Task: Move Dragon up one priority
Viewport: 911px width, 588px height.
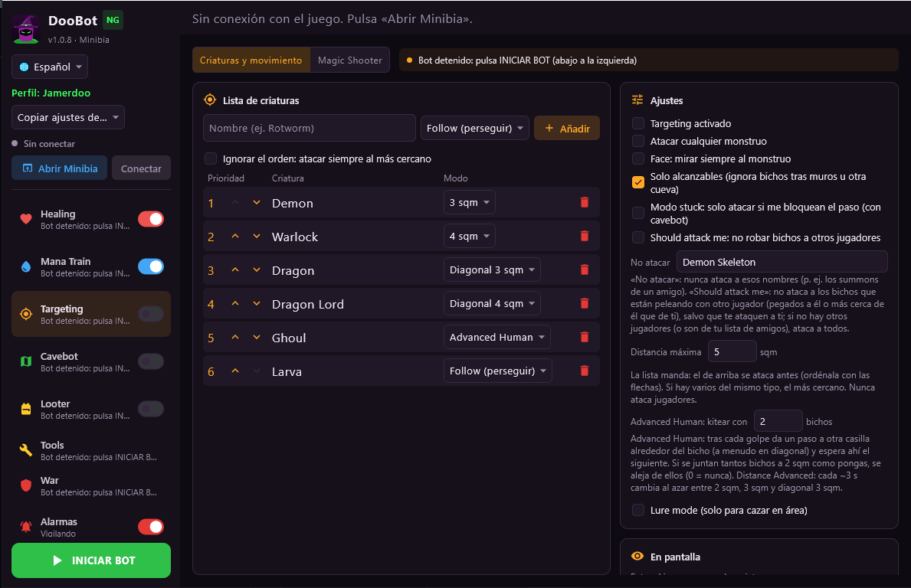Action: [235, 270]
